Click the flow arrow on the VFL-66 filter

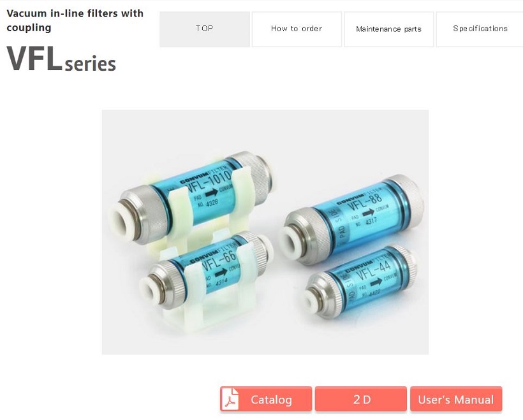[221, 273]
